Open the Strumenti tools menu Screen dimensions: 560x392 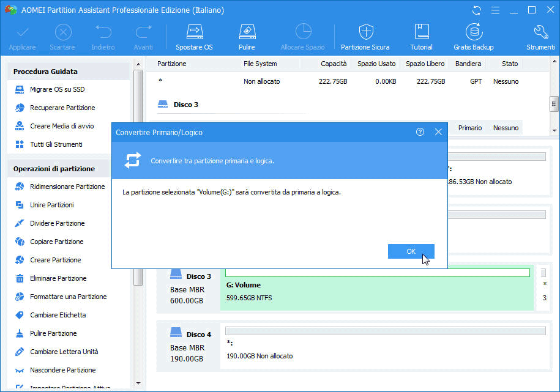(x=540, y=37)
